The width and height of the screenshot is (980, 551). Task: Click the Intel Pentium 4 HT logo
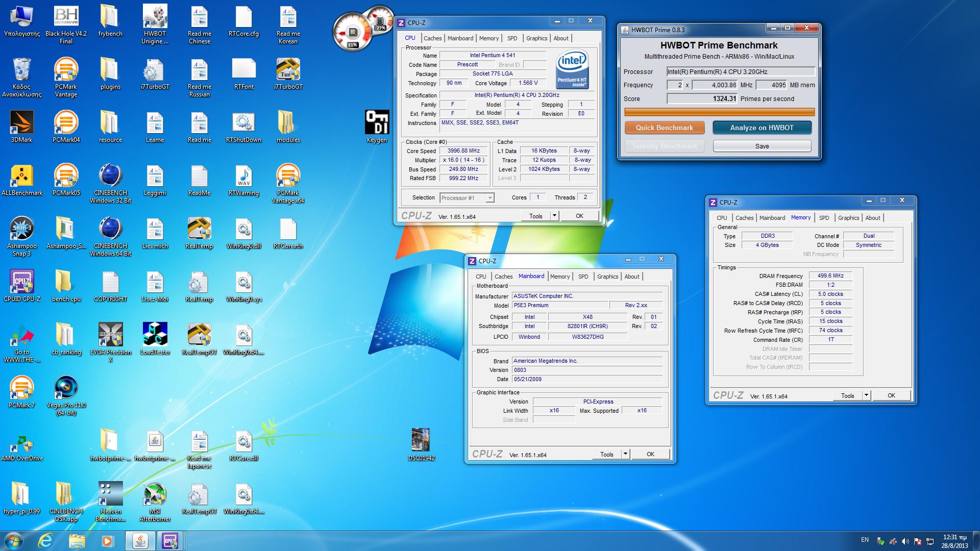click(x=572, y=69)
